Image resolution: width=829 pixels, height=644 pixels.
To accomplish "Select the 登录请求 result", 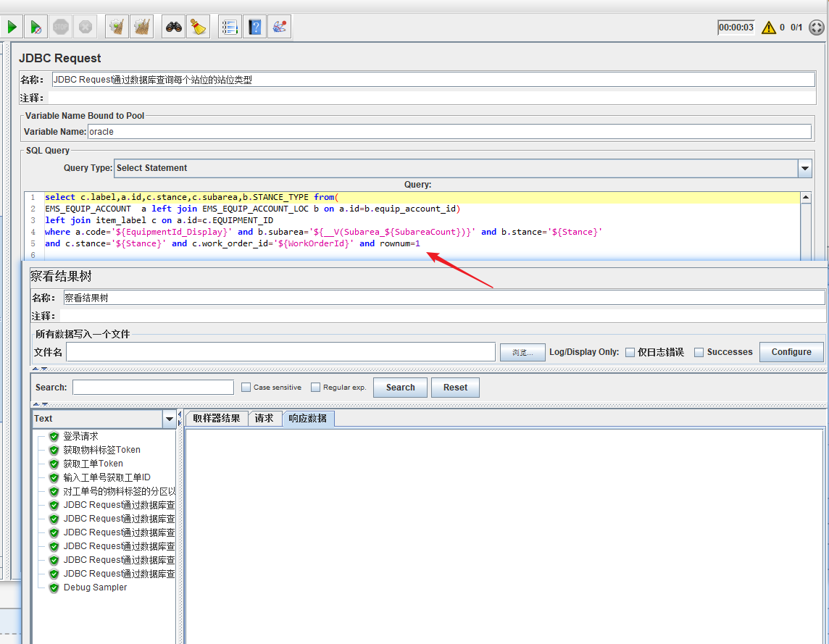I will [81, 436].
